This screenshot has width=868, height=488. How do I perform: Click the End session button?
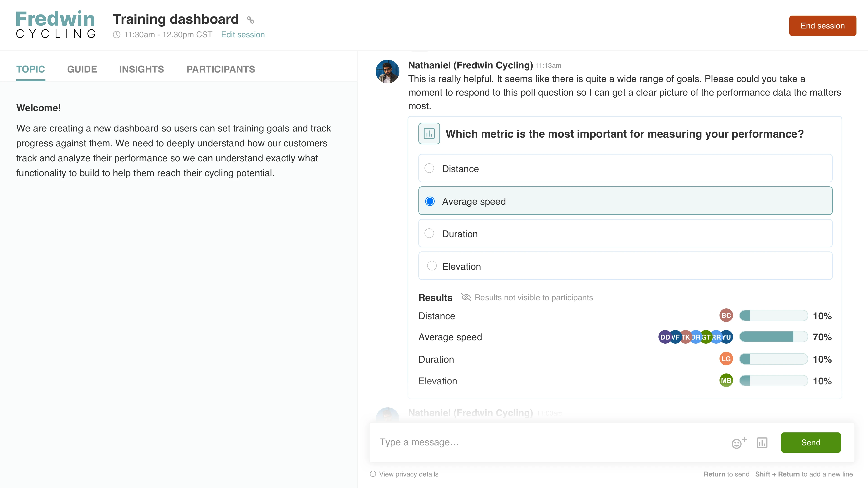tap(823, 25)
